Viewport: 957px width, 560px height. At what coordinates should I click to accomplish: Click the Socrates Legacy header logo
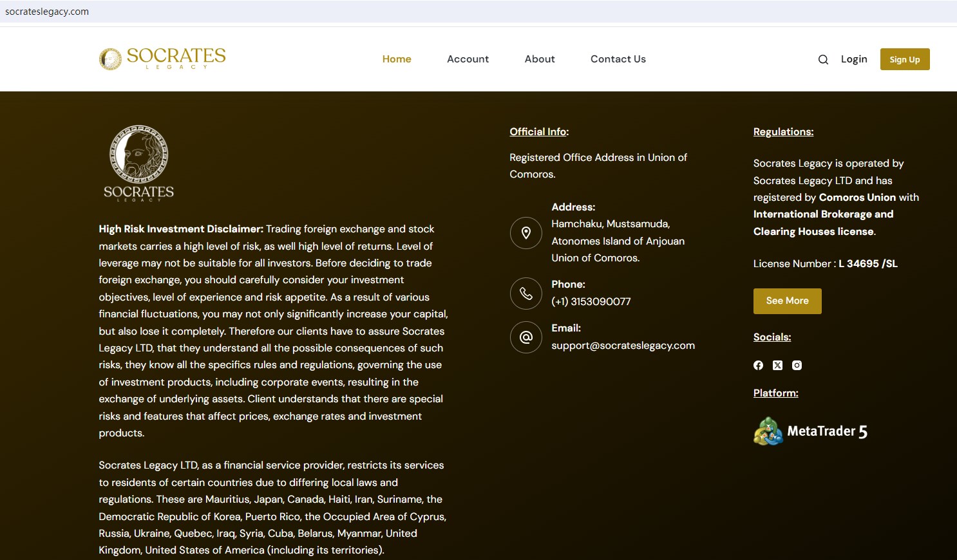click(x=162, y=59)
